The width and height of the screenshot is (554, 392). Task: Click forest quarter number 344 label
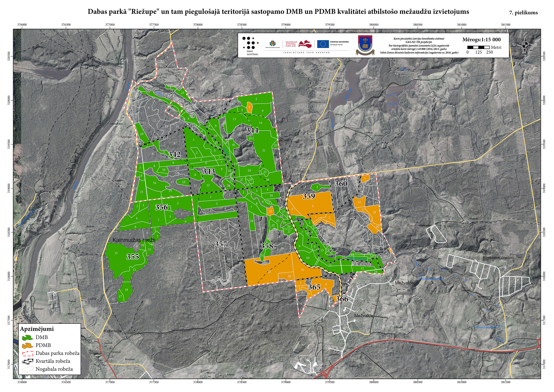(252, 130)
